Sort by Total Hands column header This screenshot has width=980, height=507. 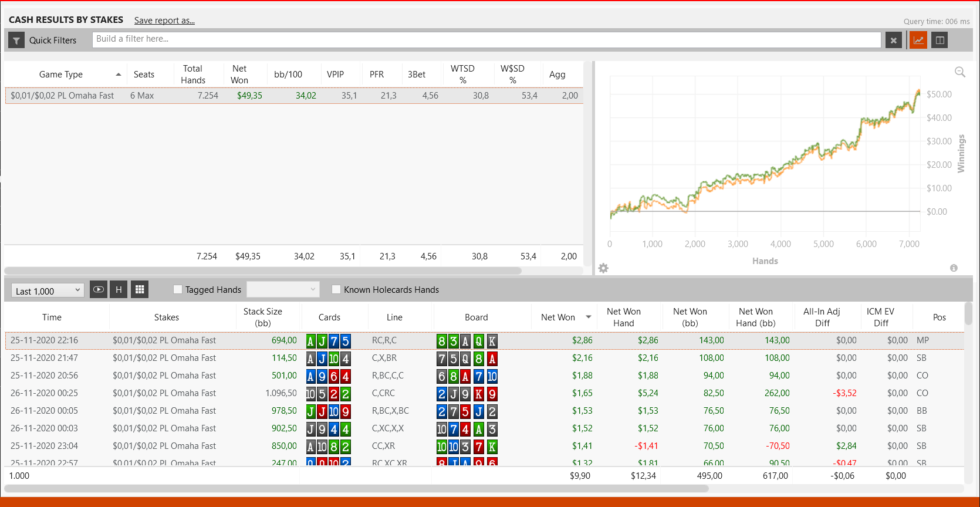tap(193, 75)
